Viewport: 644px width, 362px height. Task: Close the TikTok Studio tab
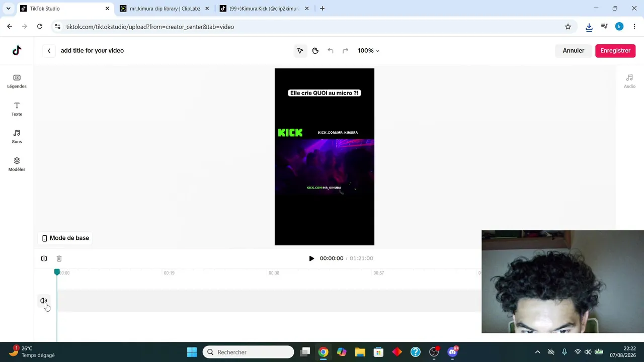tap(107, 9)
